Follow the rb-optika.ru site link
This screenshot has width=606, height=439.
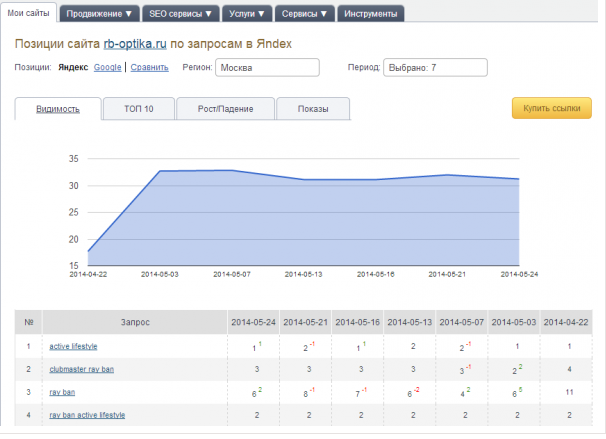[x=135, y=44]
